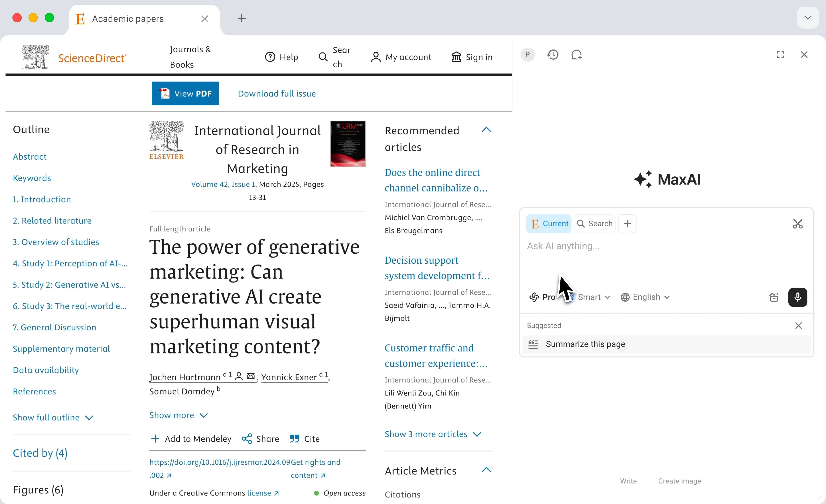The image size is (826, 504).
Task: Open the Write tab at bottom
Action: coord(628,481)
